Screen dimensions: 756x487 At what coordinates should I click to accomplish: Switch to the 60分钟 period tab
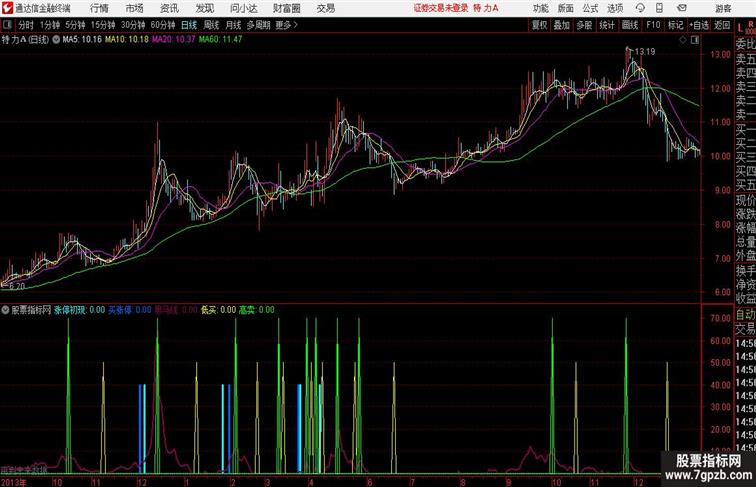click(x=163, y=25)
